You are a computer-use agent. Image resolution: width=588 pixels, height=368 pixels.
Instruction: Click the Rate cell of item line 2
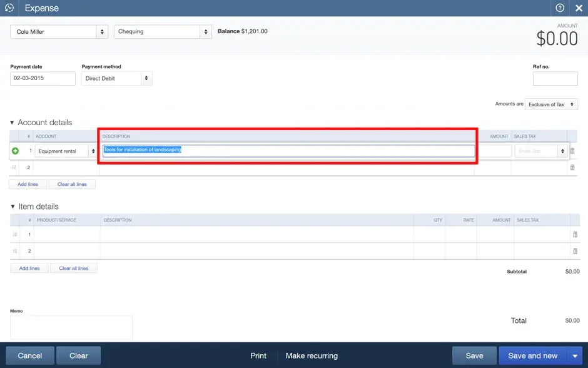(x=461, y=251)
